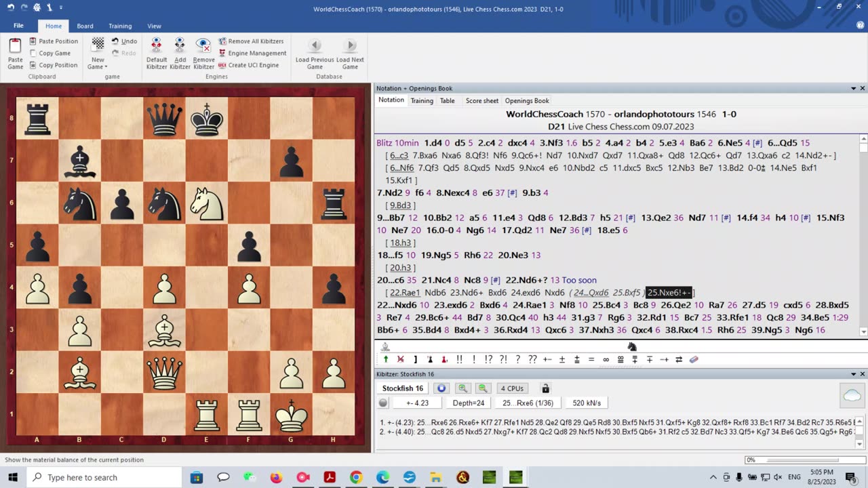Click the eraser icon in annotation bar
The width and height of the screenshot is (868, 488).
tap(694, 360)
